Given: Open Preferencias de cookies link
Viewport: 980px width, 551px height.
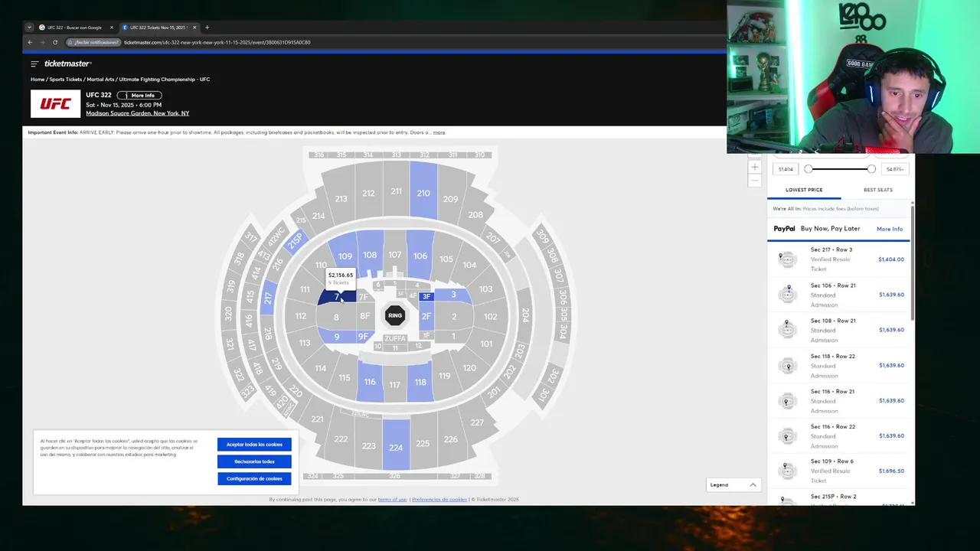Looking at the screenshot, I should (439, 500).
